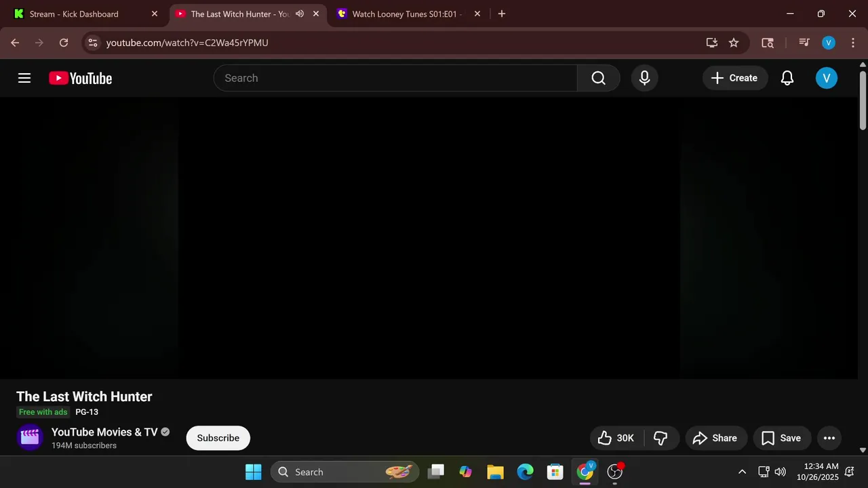Open File Explorer from taskbar
This screenshot has height=488, width=868.
[495, 472]
